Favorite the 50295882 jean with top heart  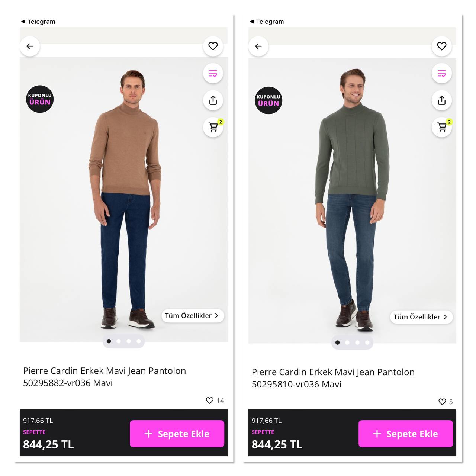tap(213, 46)
